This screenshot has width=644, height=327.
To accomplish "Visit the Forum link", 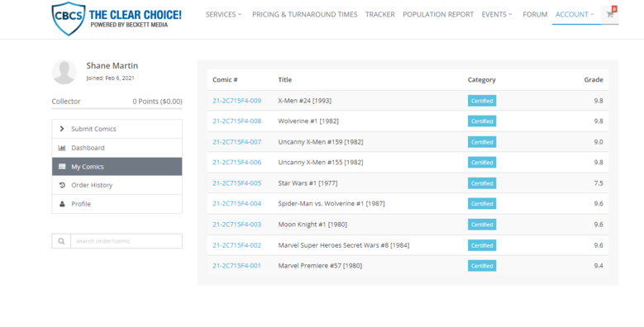I will tap(535, 14).
